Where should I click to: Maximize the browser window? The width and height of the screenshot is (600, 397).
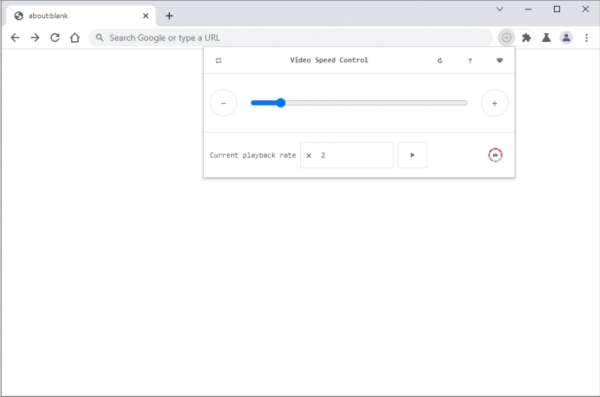tap(557, 9)
